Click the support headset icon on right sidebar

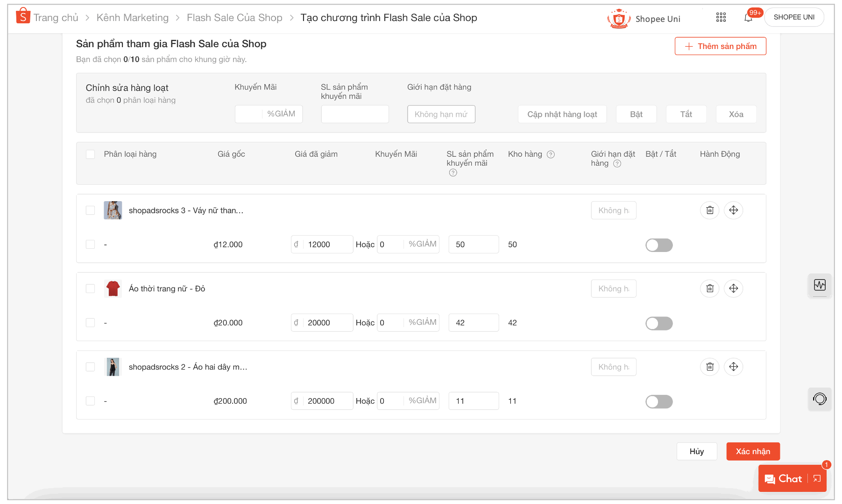pyautogui.click(x=820, y=399)
